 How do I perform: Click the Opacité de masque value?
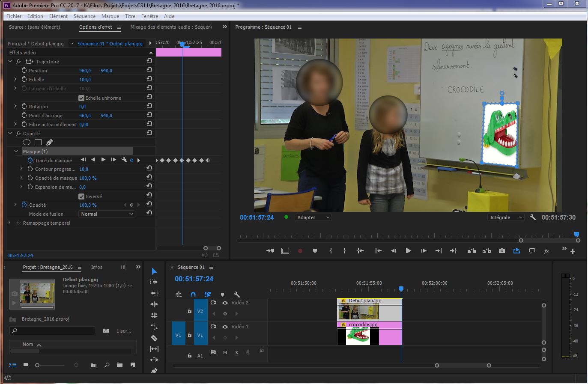[x=88, y=178]
